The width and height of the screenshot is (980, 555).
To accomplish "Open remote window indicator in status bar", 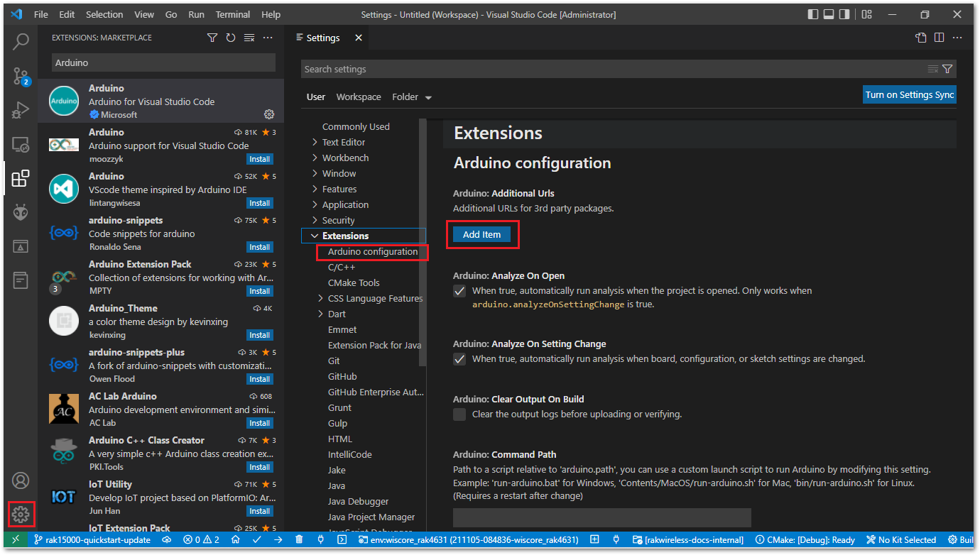I will click(16, 540).
